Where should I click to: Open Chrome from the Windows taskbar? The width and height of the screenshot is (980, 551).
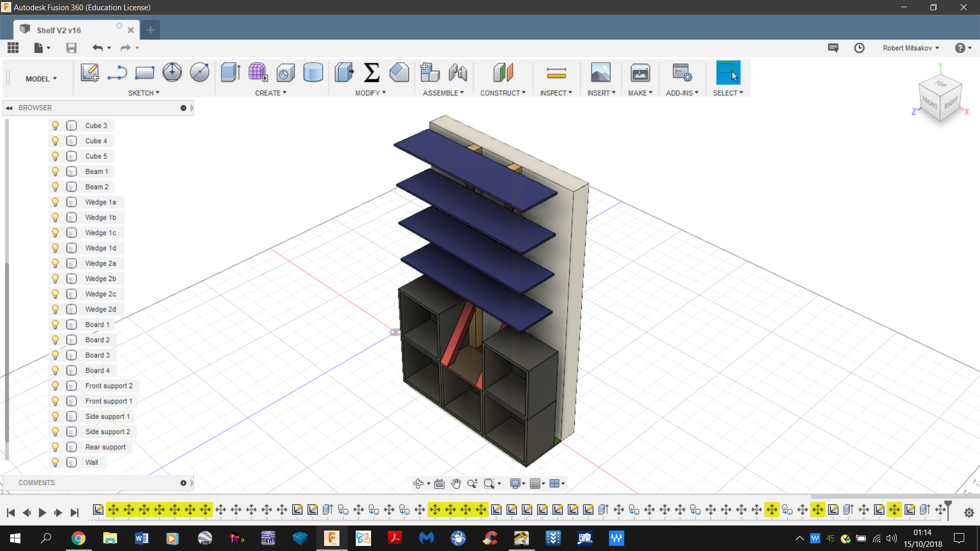tap(78, 538)
